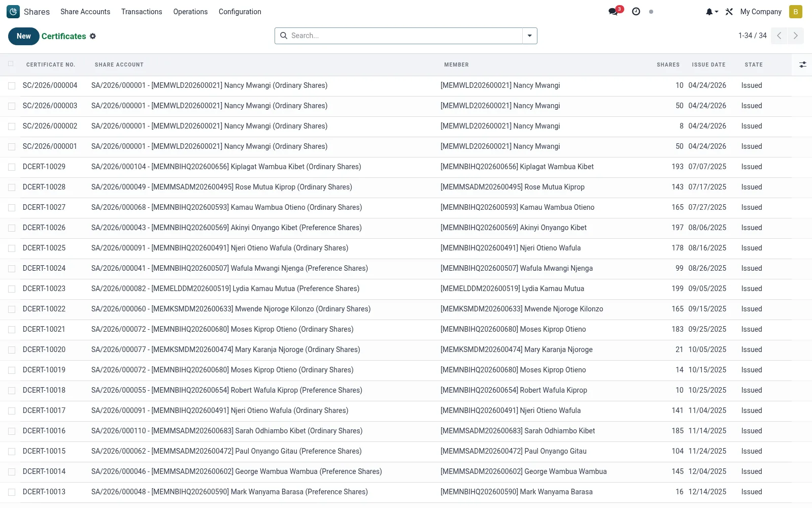This screenshot has height=508, width=812.
Task: Click member Paul Onyango Gitau cell
Action: coord(514,451)
